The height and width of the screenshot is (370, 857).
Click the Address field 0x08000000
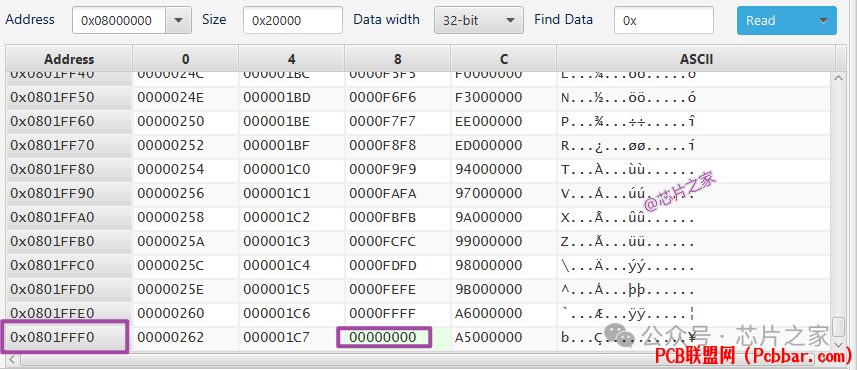click(x=120, y=20)
